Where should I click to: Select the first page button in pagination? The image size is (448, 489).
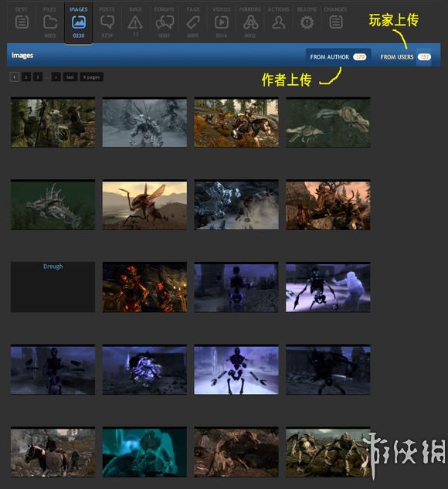coord(15,77)
